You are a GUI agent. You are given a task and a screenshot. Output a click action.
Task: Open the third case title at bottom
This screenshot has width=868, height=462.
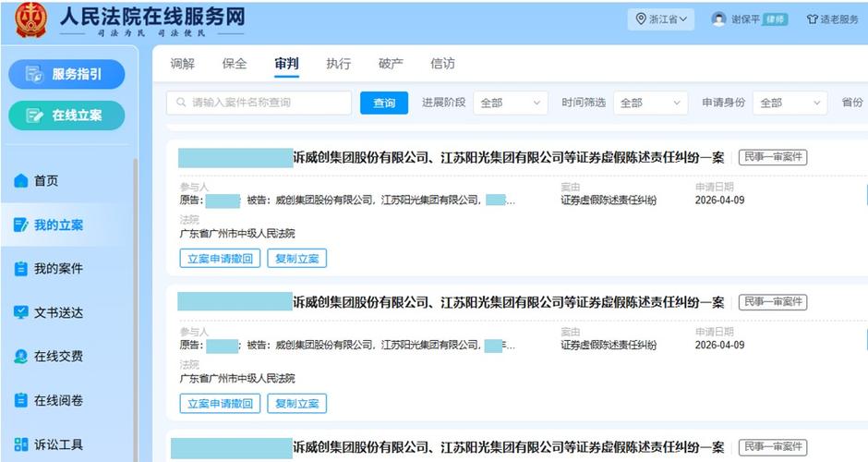(508, 447)
